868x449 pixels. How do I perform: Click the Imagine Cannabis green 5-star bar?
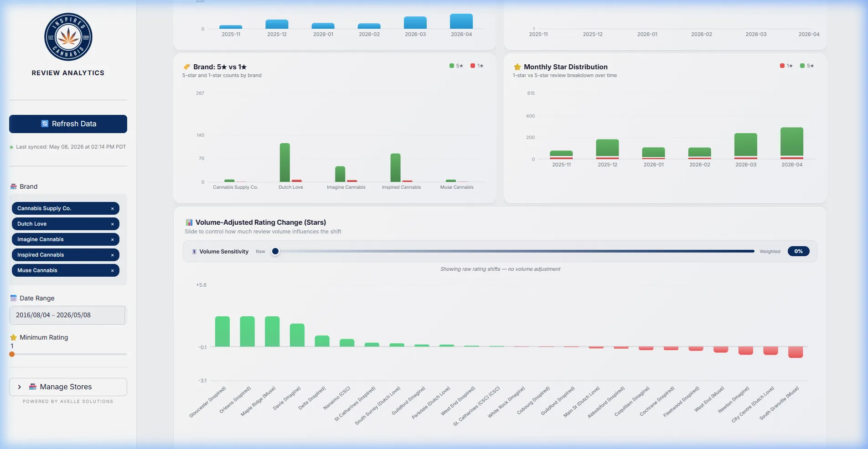click(340, 174)
